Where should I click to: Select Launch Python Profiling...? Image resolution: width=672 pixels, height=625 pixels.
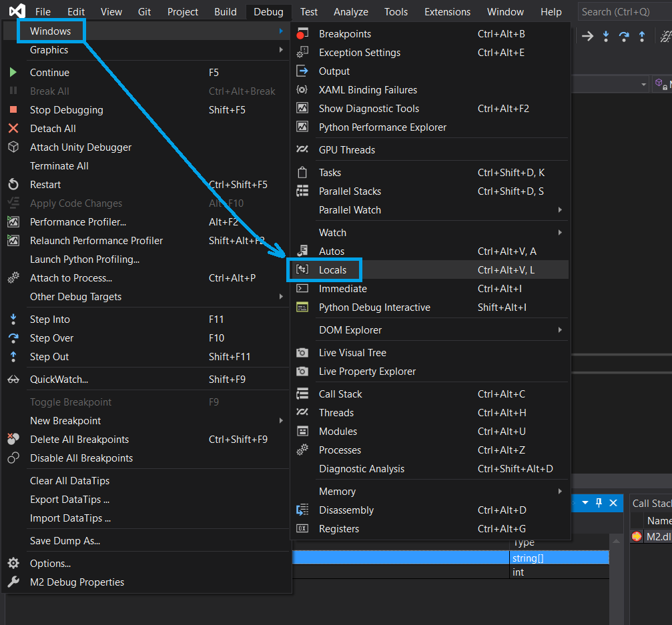[x=146, y=259]
